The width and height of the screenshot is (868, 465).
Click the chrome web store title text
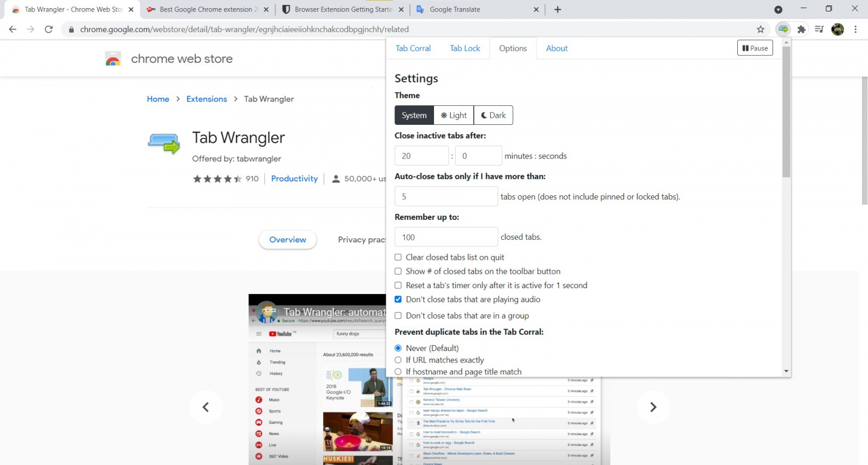tap(182, 59)
